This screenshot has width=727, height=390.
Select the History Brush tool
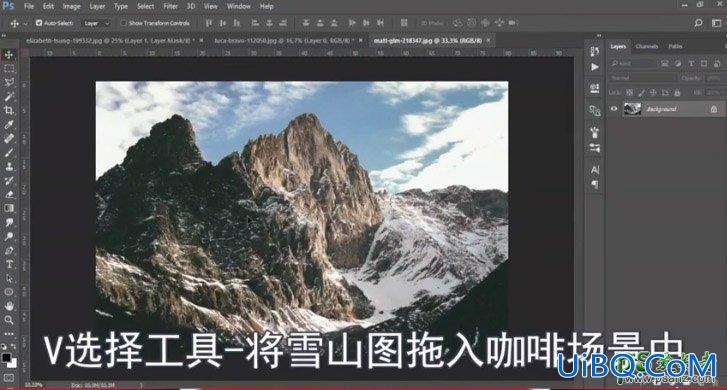9,180
